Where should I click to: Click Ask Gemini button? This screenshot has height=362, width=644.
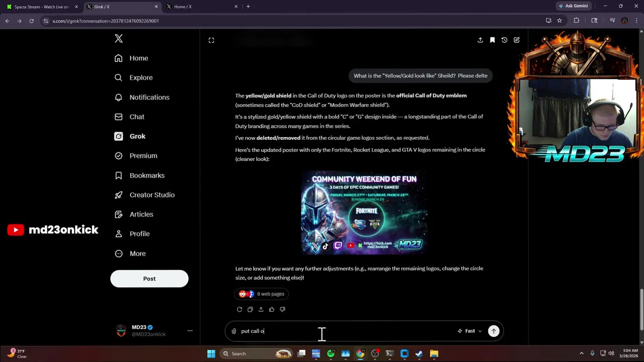point(573,6)
